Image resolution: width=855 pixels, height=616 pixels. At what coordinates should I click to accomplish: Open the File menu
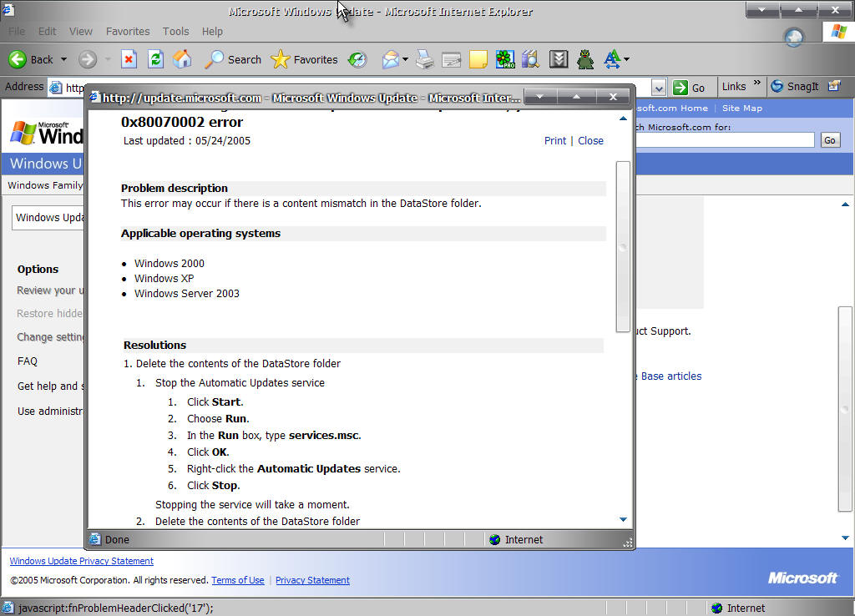(17, 32)
